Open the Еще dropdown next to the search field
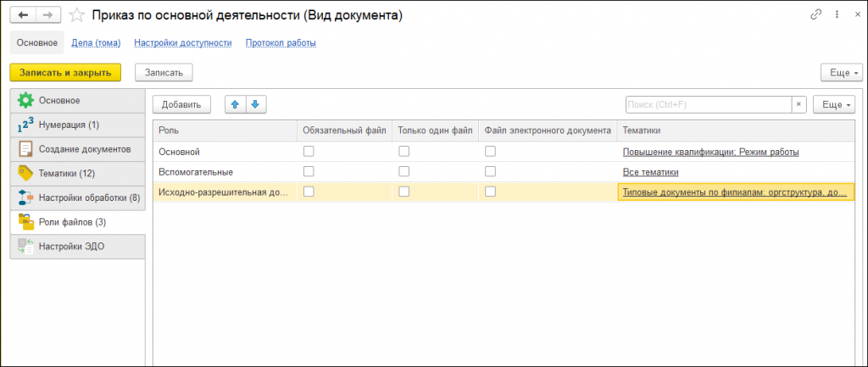Viewport: 868px width, 367px height. (x=834, y=104)
